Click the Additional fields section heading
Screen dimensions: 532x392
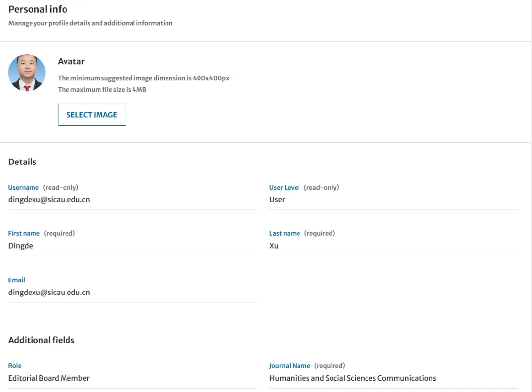41,340
